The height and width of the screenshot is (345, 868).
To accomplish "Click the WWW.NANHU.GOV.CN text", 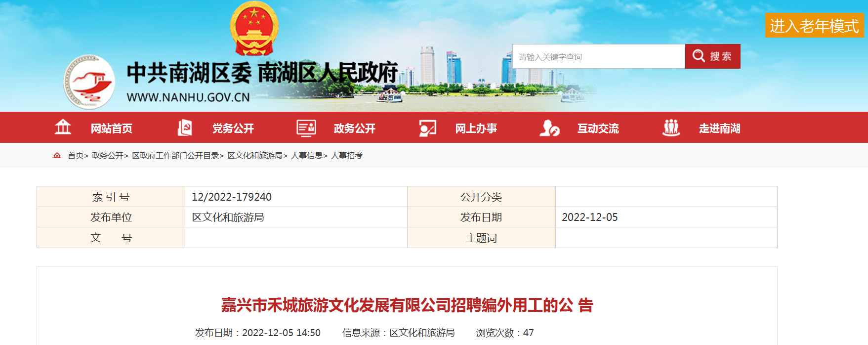I will click(188, 97).
